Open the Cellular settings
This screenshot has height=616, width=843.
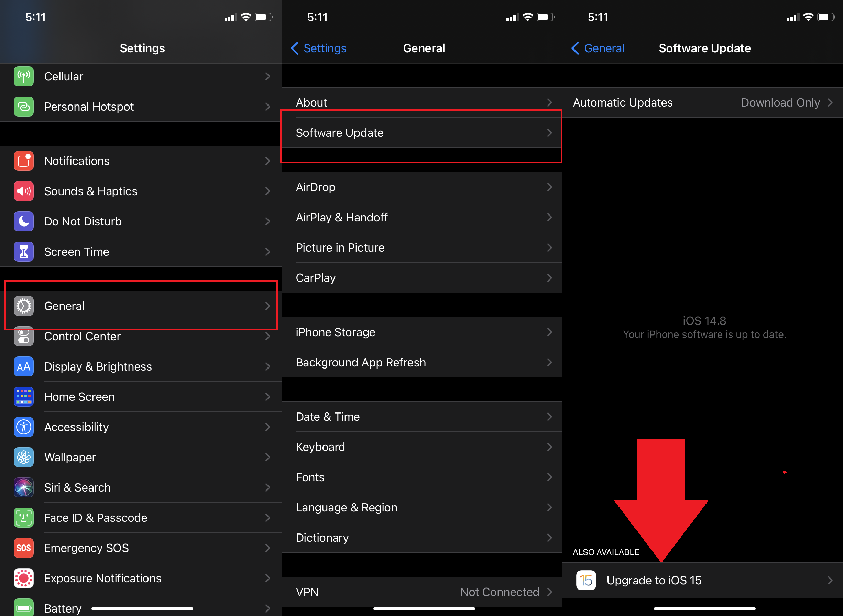pyautogui.click(x=140, y=77)
